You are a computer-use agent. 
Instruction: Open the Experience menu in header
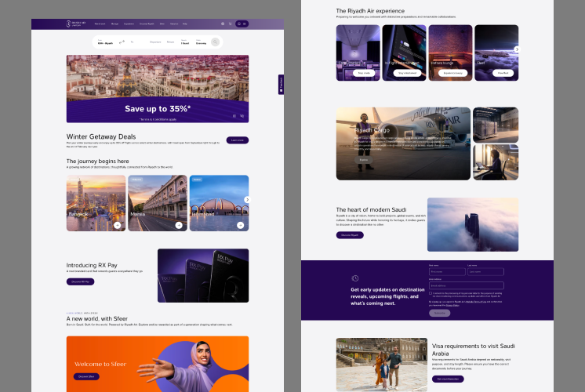[x=129, y=24]
